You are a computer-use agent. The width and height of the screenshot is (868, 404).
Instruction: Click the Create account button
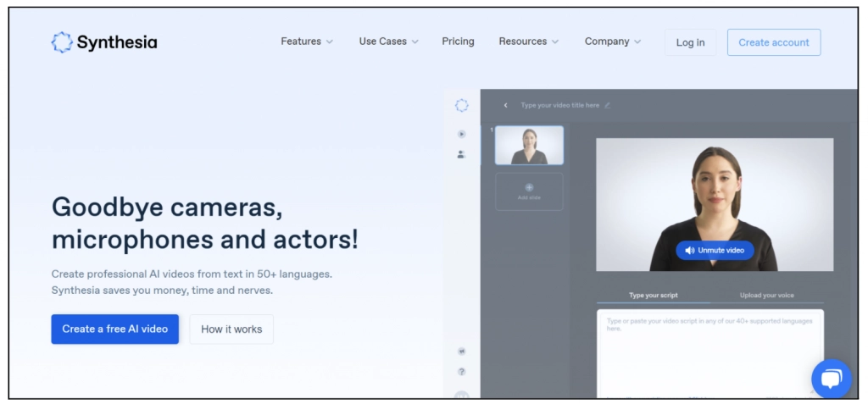tap(774, 42)
